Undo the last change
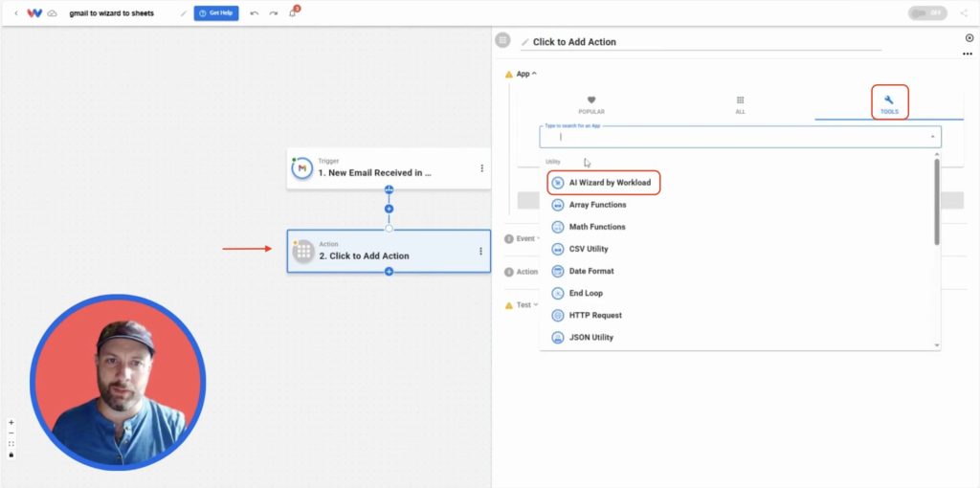This screenshot has height=488, width=980. (255, 13)
